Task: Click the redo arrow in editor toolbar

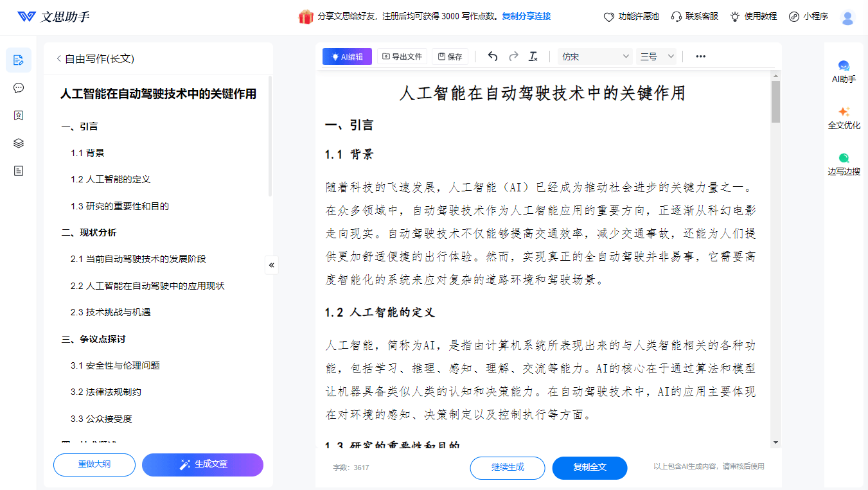Action: point(513,57)
